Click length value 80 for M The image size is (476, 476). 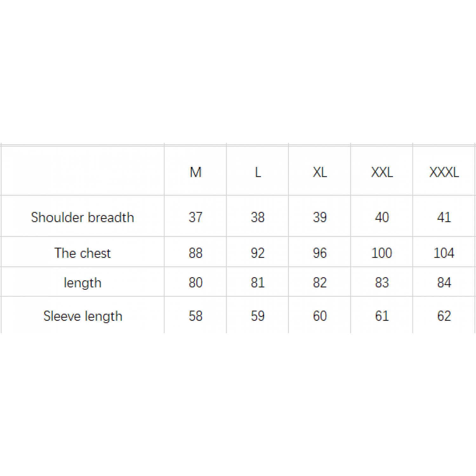195,283
